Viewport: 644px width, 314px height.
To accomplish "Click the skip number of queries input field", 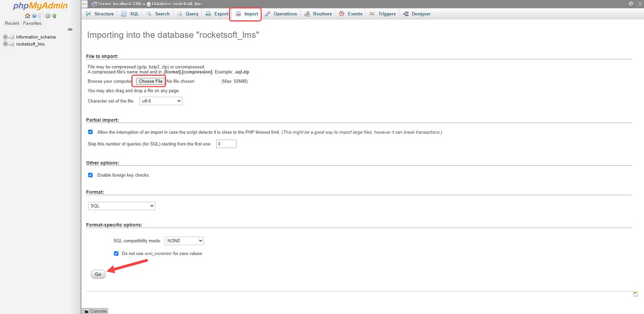I will click(x=226, y=144).
